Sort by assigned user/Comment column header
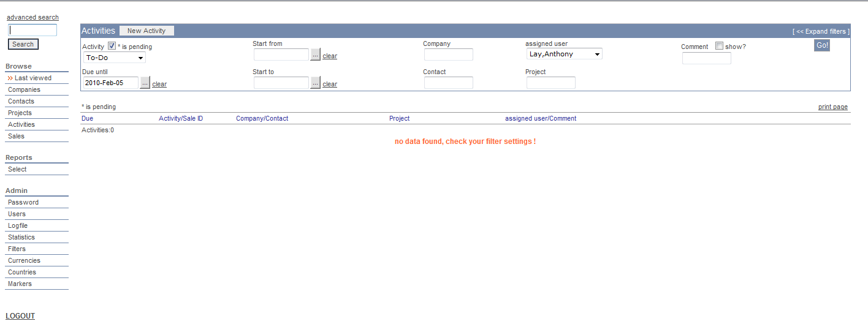The height and width of the screenshot is (332, 868). point(541,118)
